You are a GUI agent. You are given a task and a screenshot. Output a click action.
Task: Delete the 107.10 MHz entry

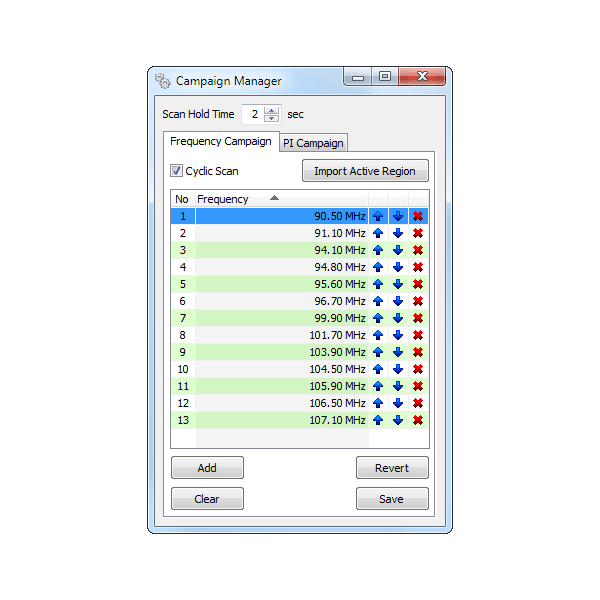[418, 420]
